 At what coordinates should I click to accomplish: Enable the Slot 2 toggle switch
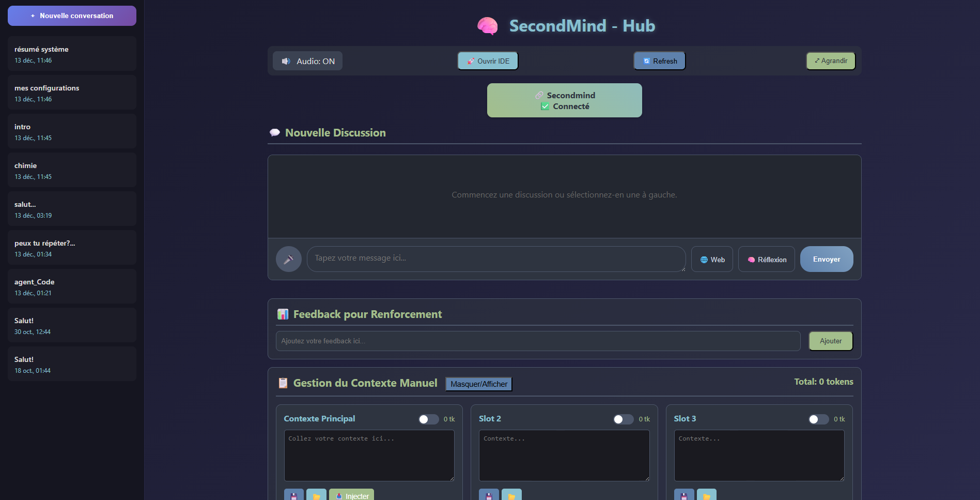point(623,419)
